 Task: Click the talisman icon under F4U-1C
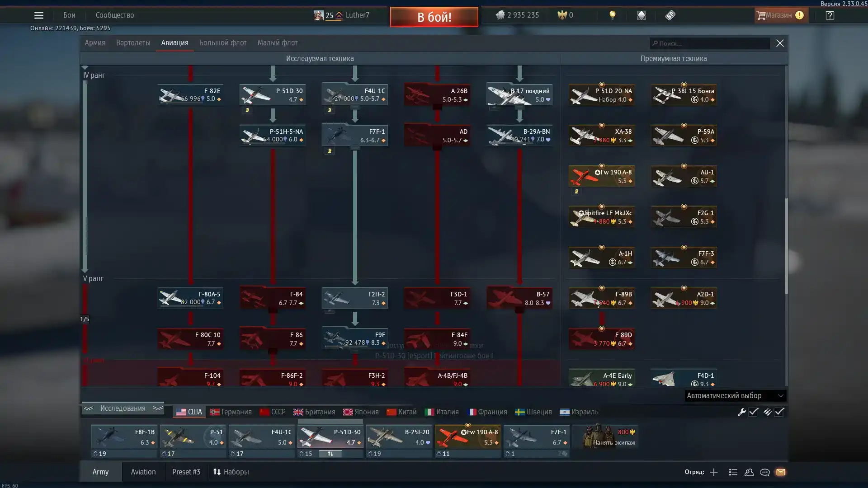click(330, 110)
